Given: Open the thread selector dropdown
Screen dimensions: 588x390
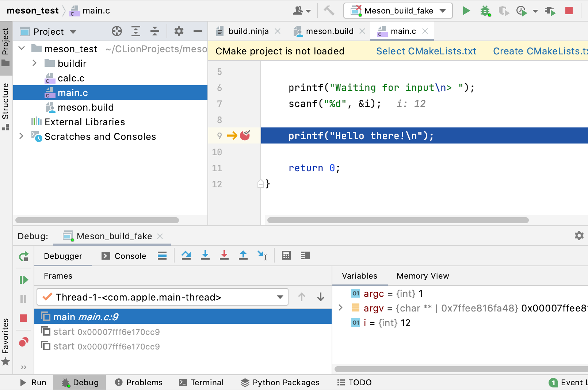Looking at the screenshot, I should pos(280,297).
